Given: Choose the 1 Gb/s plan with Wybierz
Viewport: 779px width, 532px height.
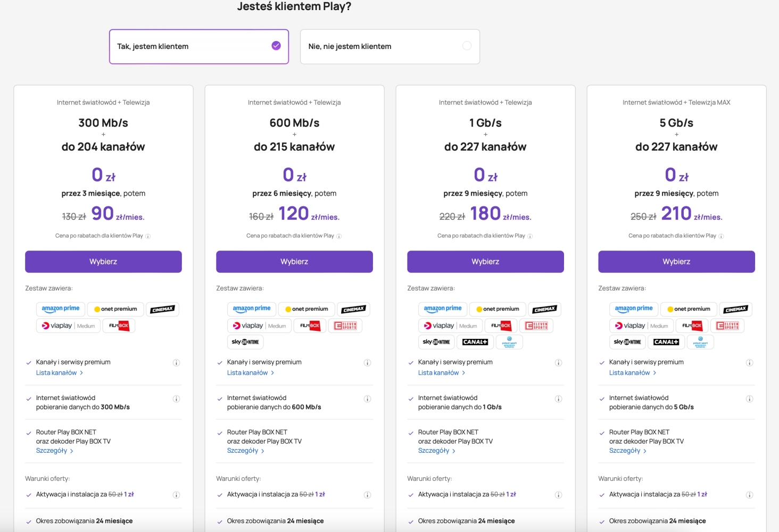Looking at the screenshot, I should point(485,262).
